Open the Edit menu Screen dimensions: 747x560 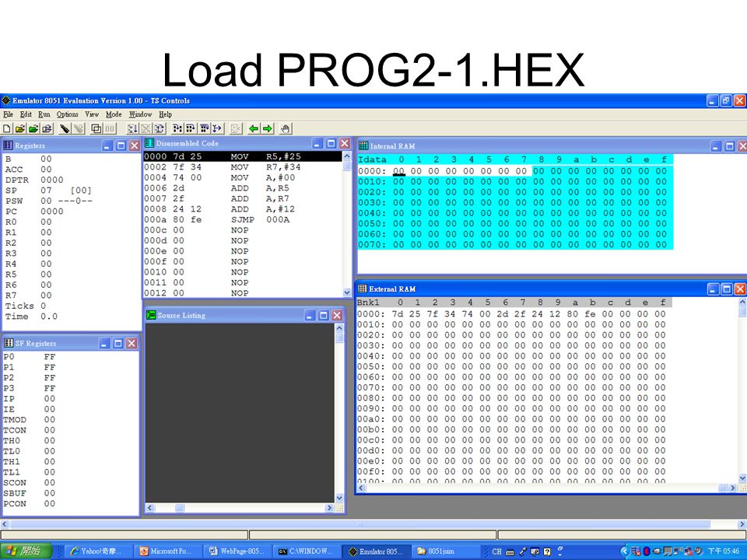pyautogui.click(x=26, y=114)
